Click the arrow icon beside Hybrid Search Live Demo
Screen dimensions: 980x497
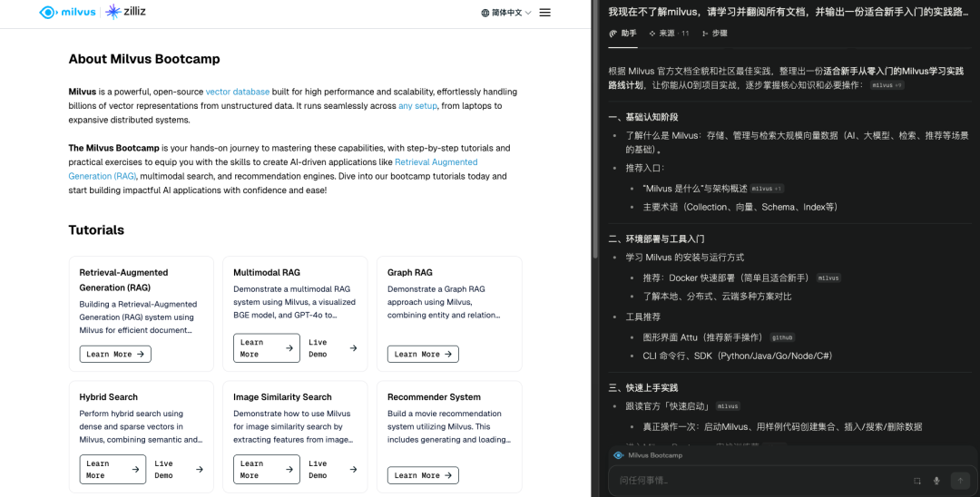pyautogui.click(x=200, y=470)
